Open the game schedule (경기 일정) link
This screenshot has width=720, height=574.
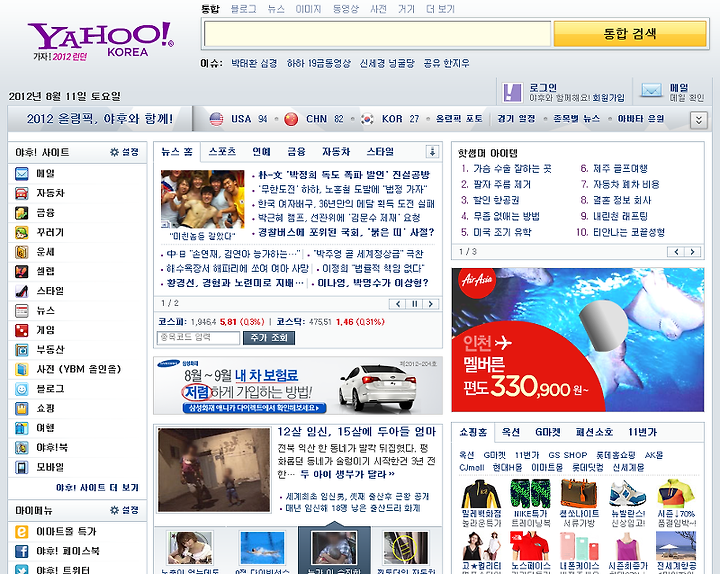[516, 119]
